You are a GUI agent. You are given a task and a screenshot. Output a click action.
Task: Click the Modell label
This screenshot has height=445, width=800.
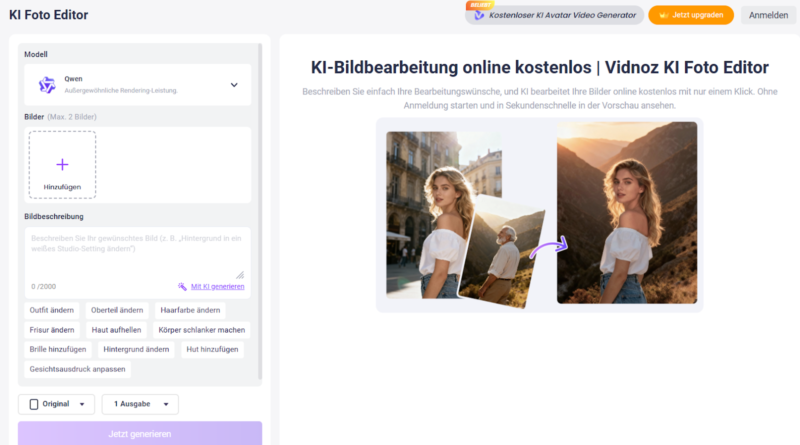(x=36, y=54)
